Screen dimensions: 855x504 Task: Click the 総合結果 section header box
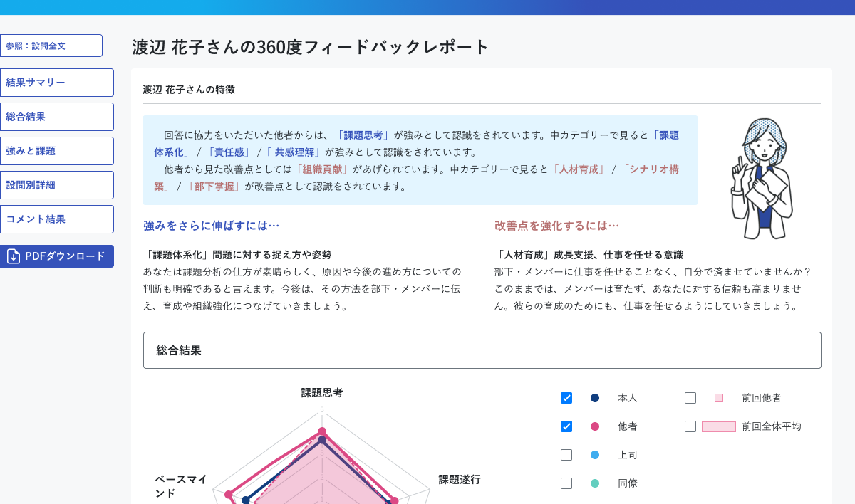[482, 350]
